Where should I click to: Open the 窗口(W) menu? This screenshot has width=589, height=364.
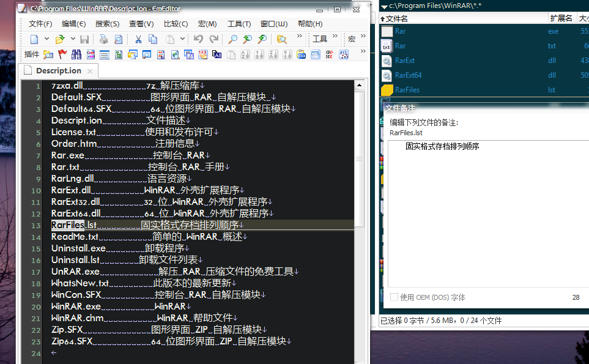[274, 24]
